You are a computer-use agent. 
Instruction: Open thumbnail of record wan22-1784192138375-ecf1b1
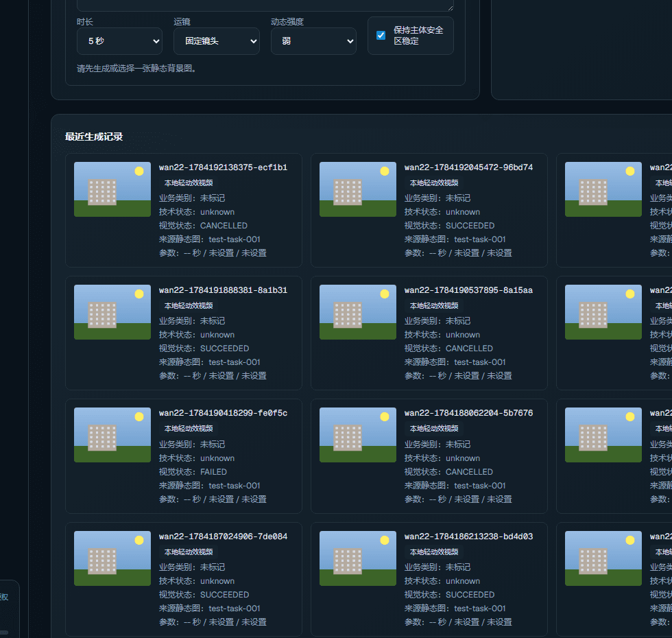point(112,189)
